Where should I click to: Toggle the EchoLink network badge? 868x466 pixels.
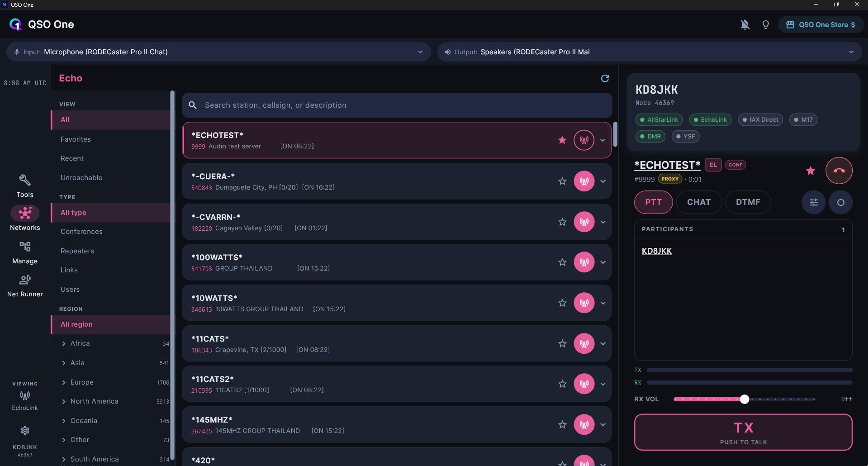coord(710,120)
